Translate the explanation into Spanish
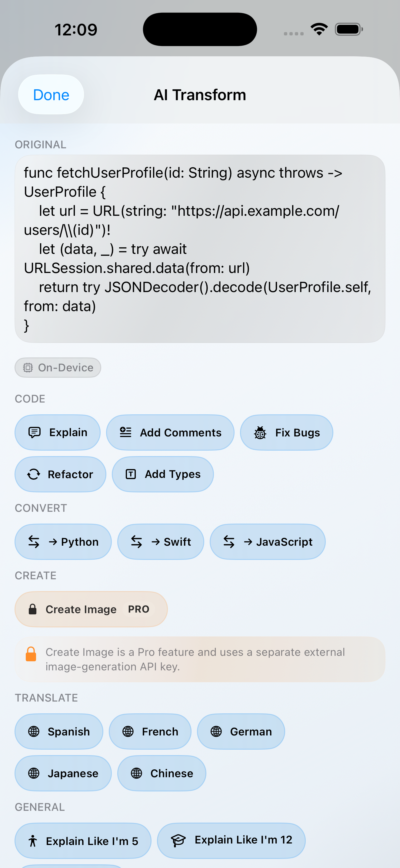Image resolution: width=400 pixels, height=868 pixels. coord(59,731)
